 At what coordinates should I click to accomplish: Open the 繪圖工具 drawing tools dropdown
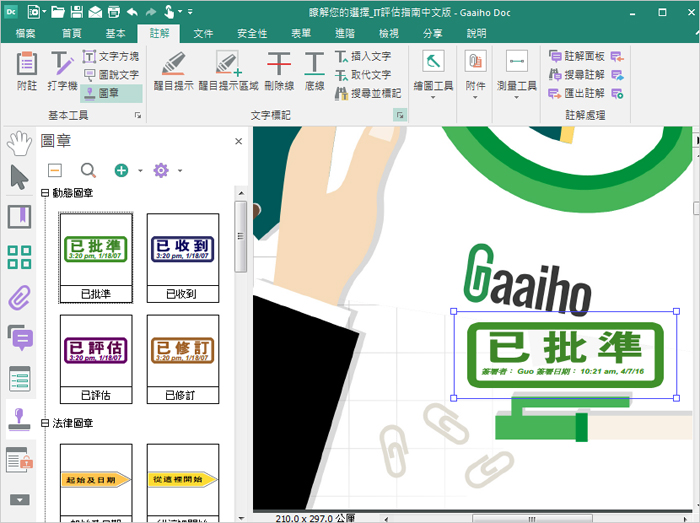pos(433,74)
